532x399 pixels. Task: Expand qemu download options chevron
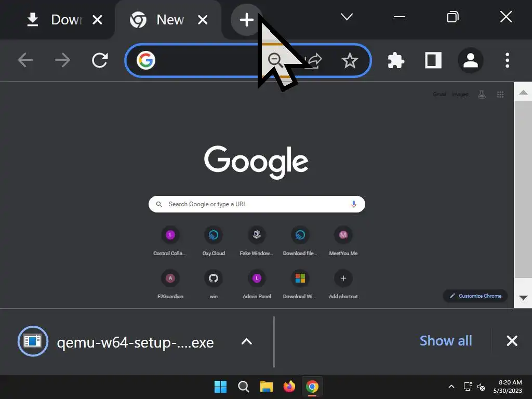point(247,341)
